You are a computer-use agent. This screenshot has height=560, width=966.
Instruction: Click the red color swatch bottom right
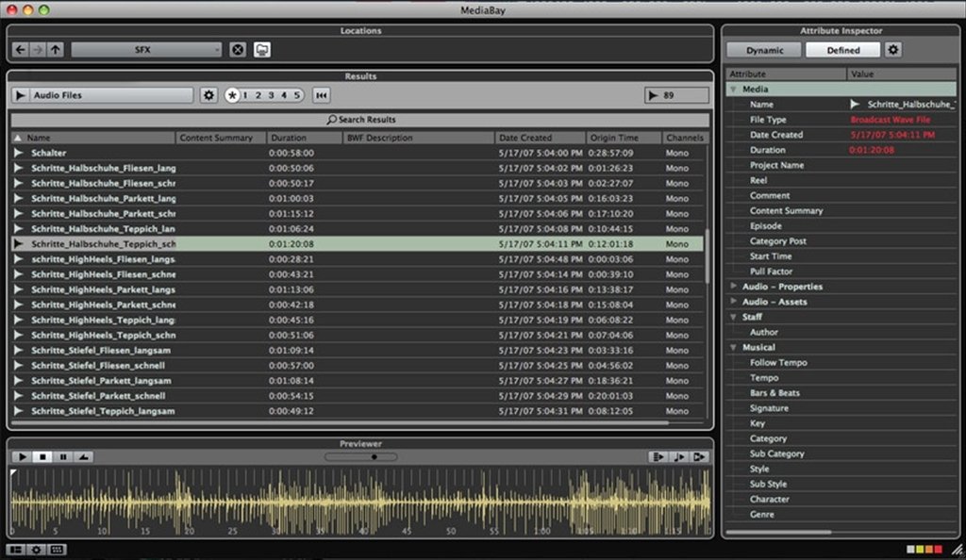click(x=939, y=550)
